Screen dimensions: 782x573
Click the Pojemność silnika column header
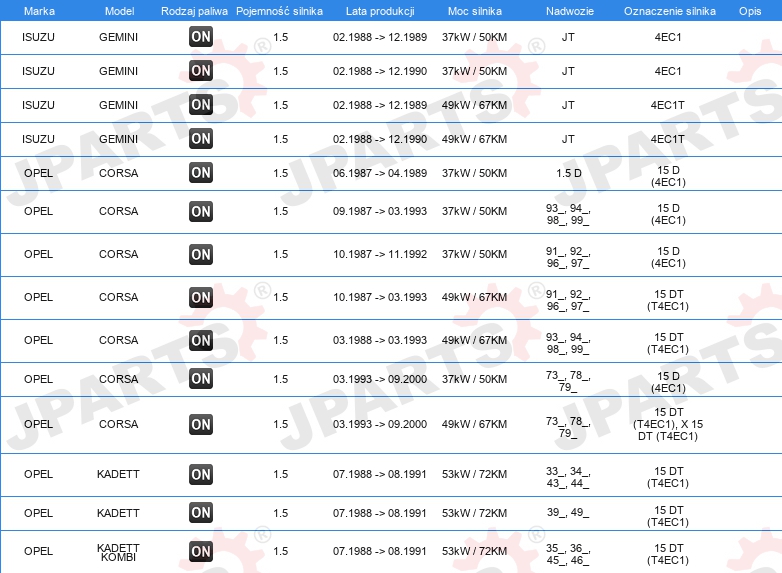click(279, 11)
